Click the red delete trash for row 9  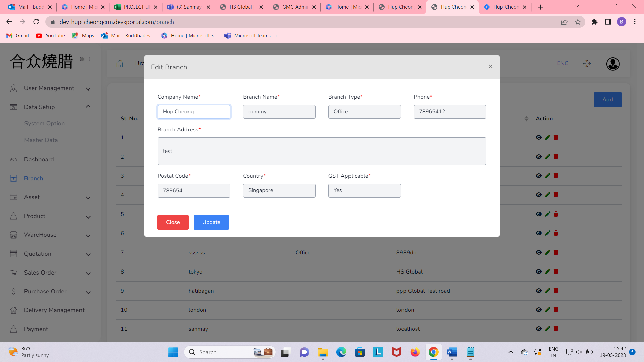(x=556, y=291)
